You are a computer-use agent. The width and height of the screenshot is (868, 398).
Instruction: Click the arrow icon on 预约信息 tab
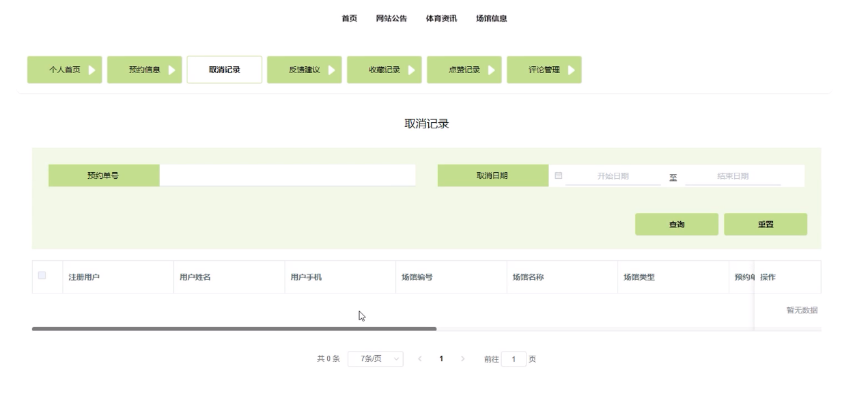[x=171, y=70]
